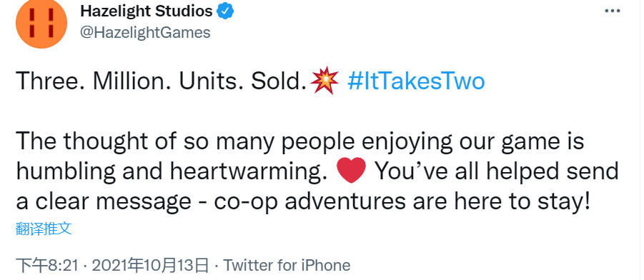Click the 下午8:21 timestamp

click(47, 266)
